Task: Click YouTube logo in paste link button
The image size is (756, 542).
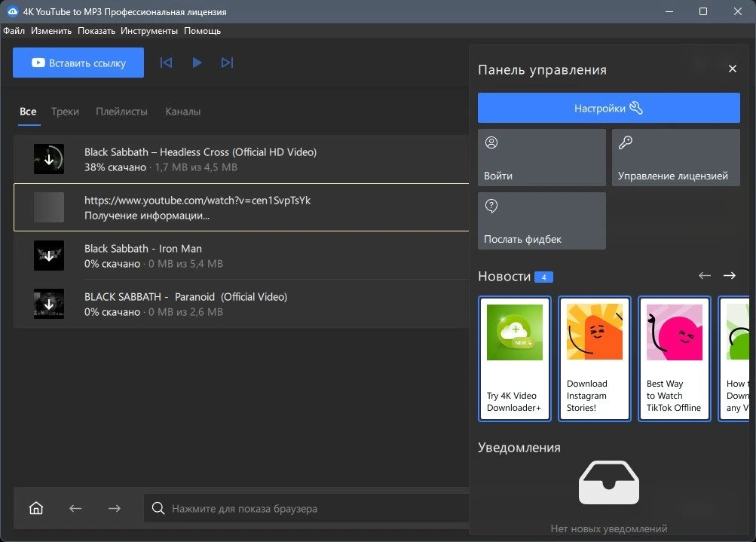Action: pos(38,63)
